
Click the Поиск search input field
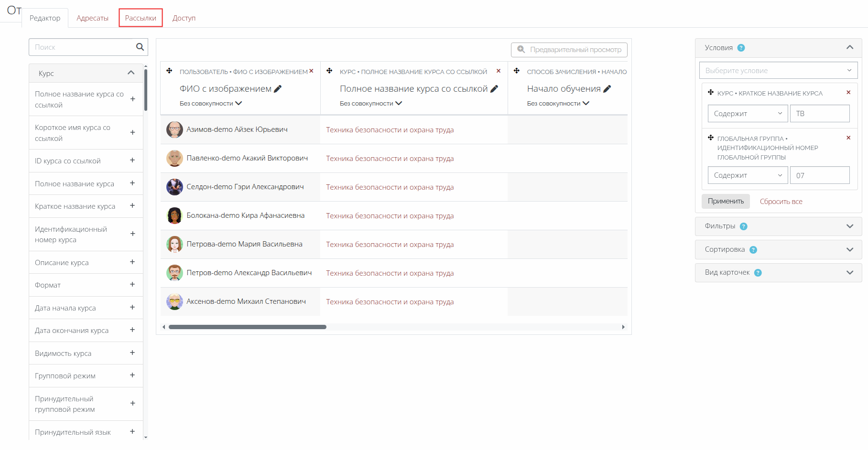click(x=82, y=47)
